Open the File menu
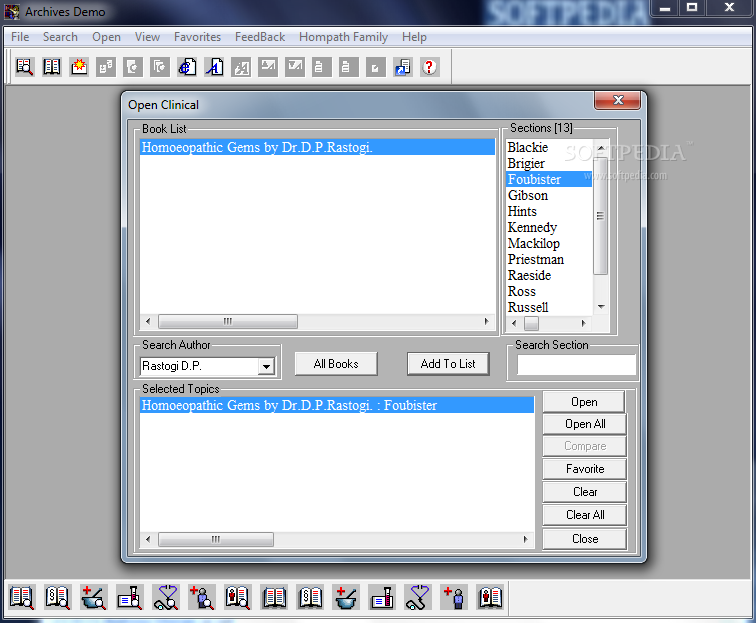Viewport: 756px width, 623px height. coord(20,37)
